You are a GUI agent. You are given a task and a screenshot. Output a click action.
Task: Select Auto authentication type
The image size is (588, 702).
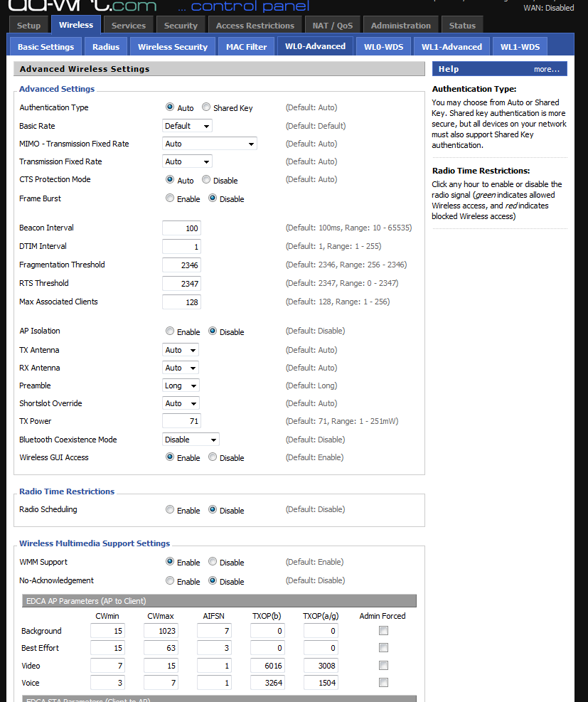pos(170,107)
